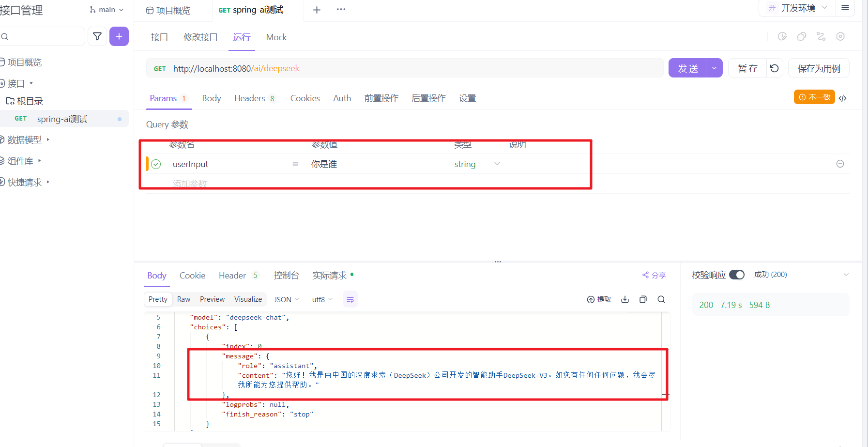The image size is (868, 447).
Task: Switch response view to Preview
Action: point(212,299)
